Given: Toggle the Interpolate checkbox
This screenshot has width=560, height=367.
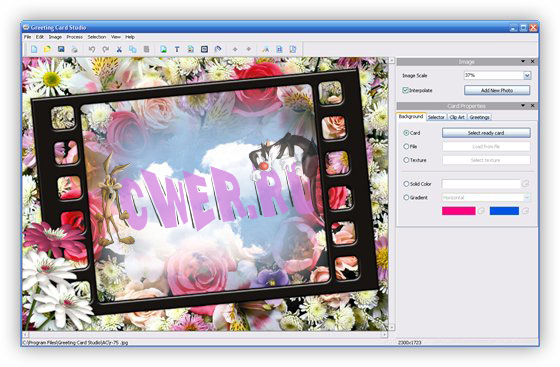Looking at the screenshot, I should [405, 90].
